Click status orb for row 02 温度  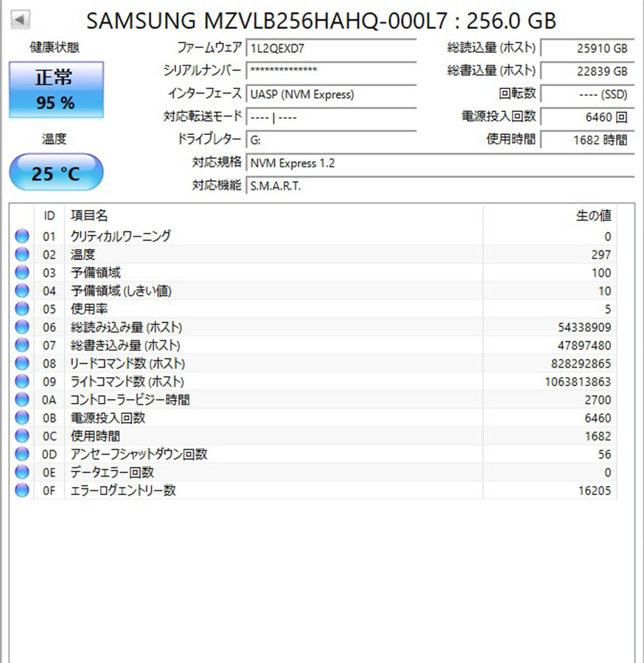[x=22, y=254]
